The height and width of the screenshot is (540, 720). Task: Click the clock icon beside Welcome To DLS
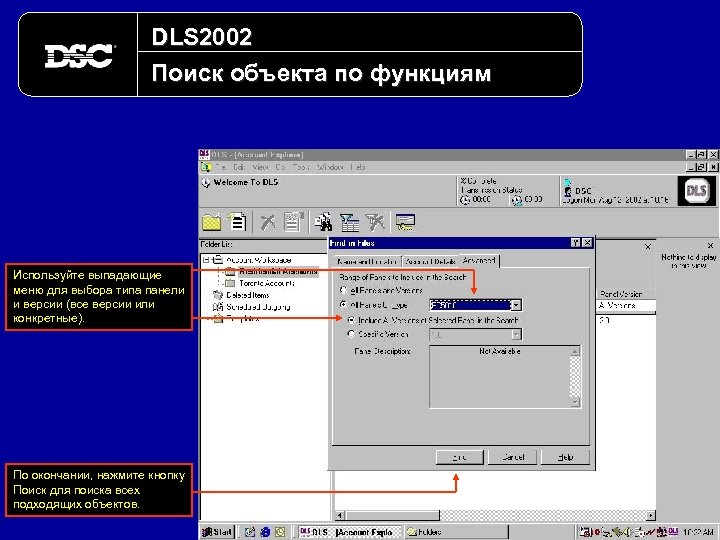click(x=205, y=183)
